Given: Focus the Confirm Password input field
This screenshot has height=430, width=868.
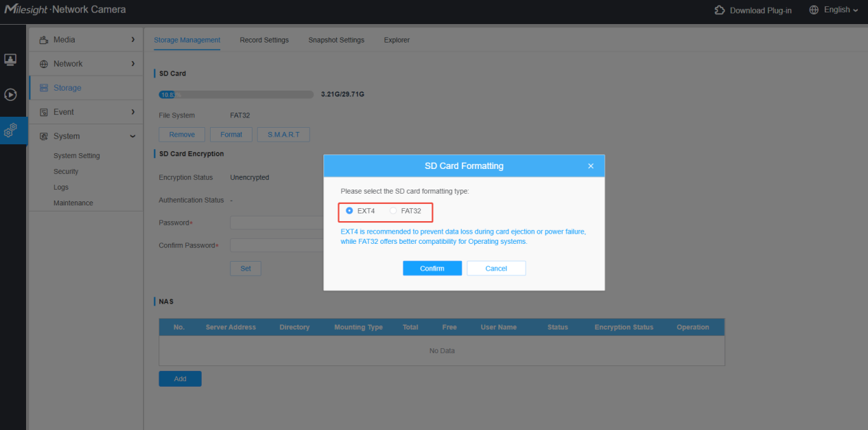Looking at the screenshot, I should click(277, 245).
